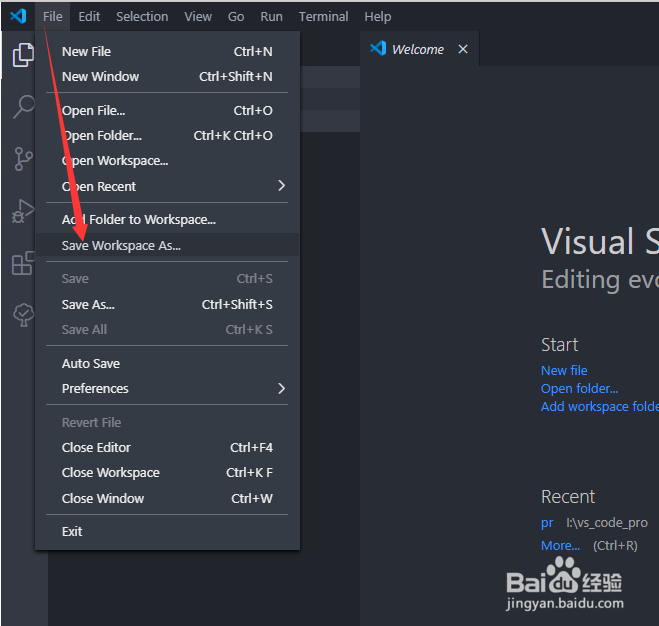Open the View menu
This screenshot has width=659, height=626.
[x=198, y=16]
